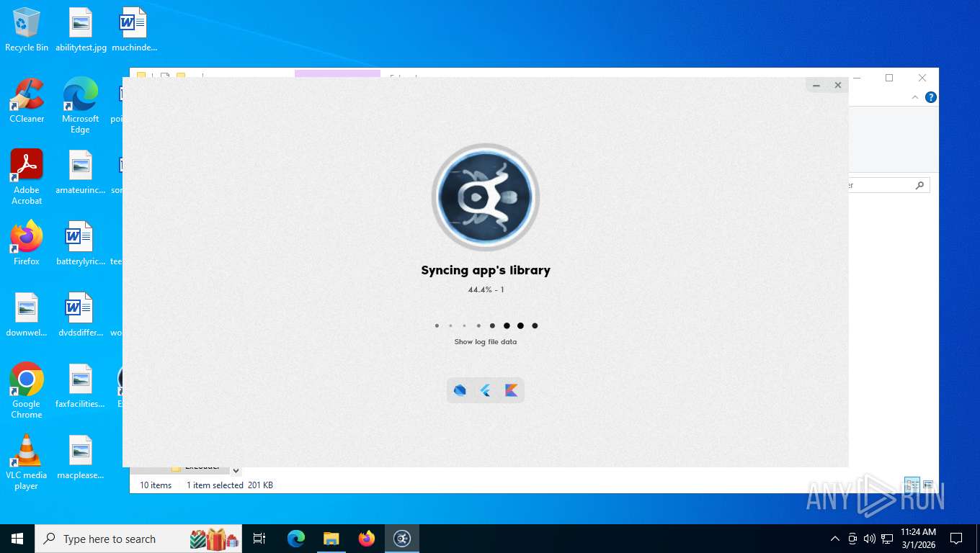Open CCleaner desktop shortcut

click(27, 101)
